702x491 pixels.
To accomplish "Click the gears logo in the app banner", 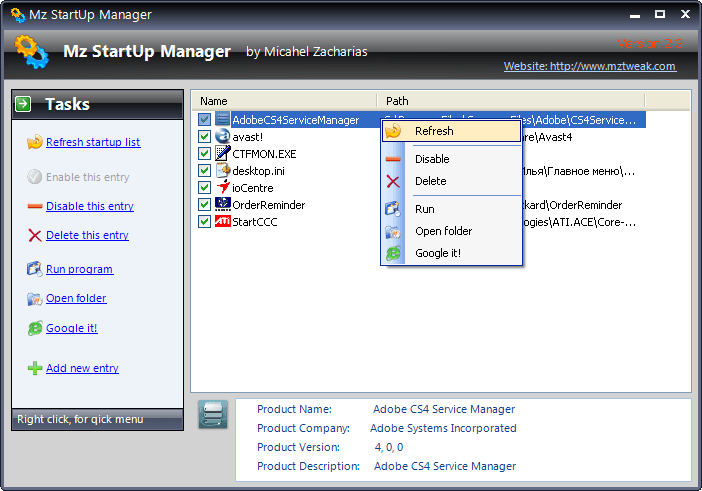I will click(31, 52).
